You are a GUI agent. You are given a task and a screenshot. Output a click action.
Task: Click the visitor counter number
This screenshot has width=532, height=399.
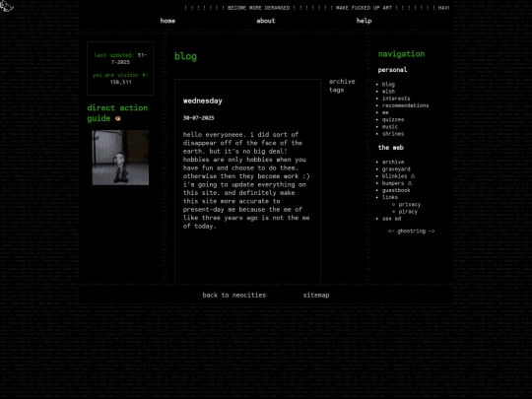tap(121, 82)
